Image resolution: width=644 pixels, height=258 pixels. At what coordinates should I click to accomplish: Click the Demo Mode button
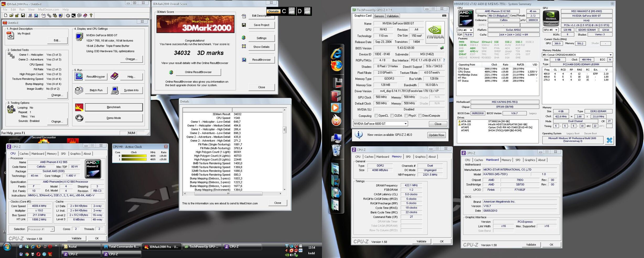114,118
